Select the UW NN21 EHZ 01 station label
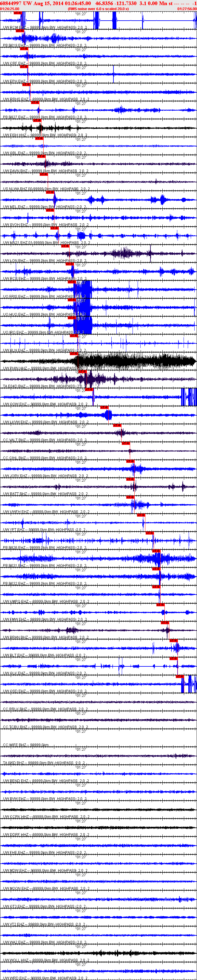Screen dimensions: 197x980 click(46, 243)
